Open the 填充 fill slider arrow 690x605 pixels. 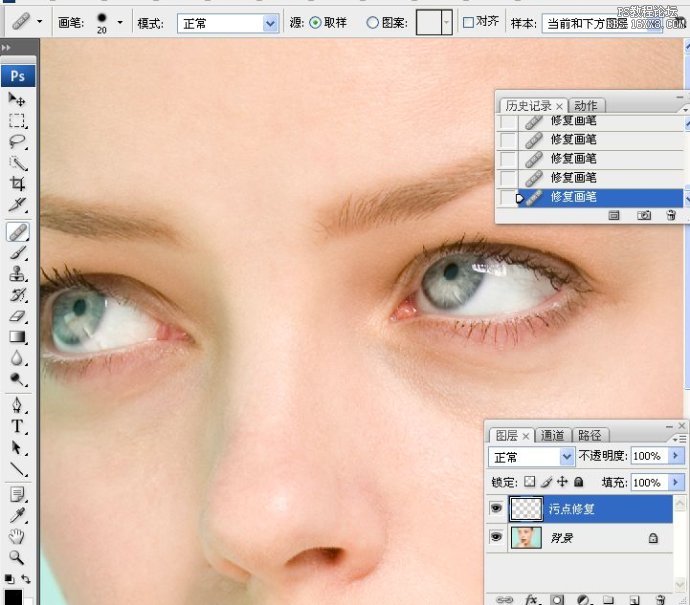click(676, 483)
